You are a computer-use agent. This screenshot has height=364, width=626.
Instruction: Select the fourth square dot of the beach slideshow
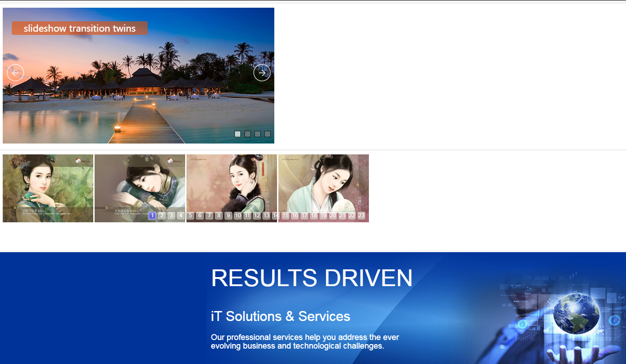[268, 134]
